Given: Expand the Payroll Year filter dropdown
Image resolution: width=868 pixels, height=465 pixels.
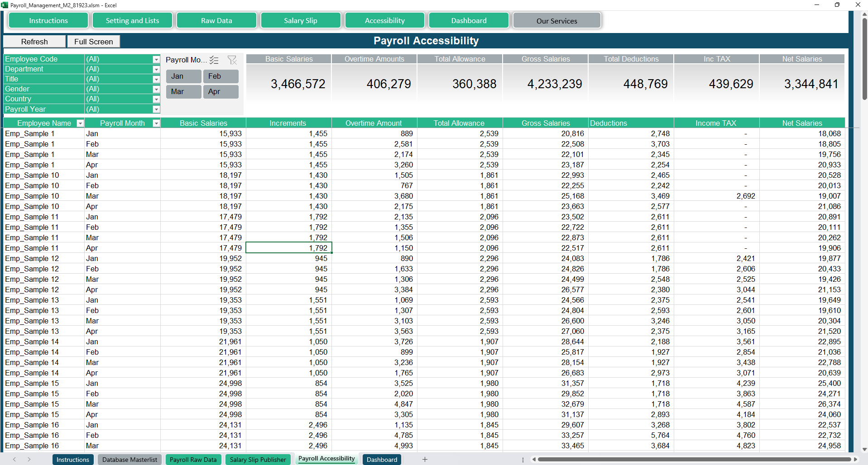Looking at the screenshot, I should (156, 109).
